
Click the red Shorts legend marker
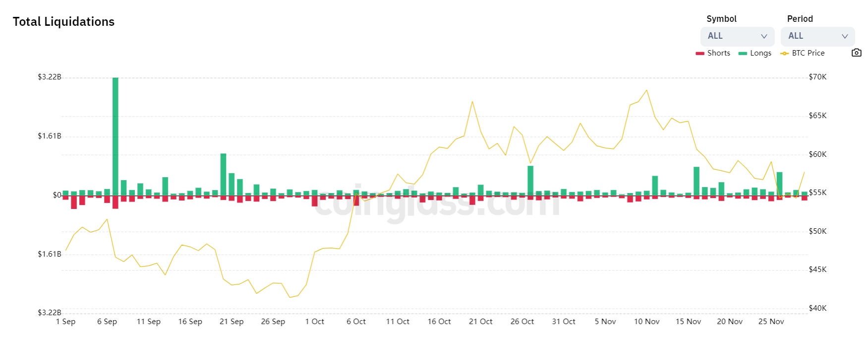(700, 54)
